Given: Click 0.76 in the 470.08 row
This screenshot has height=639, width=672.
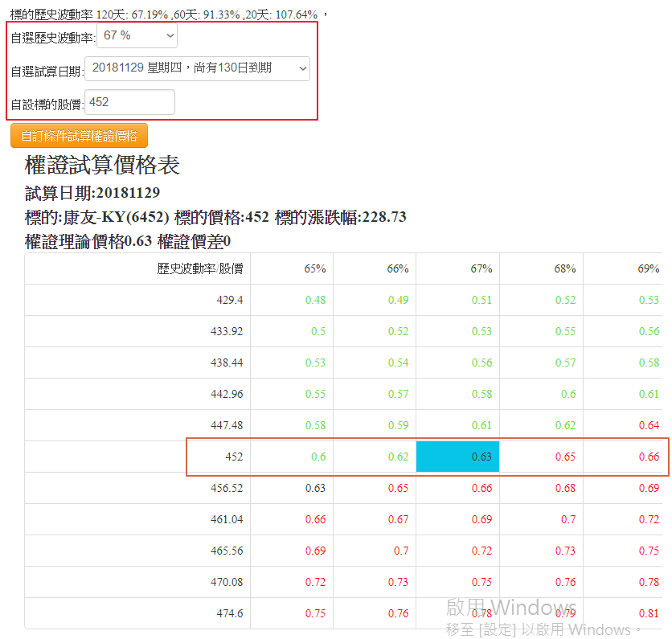Looking at the screenshot, I should pos(565,582).
